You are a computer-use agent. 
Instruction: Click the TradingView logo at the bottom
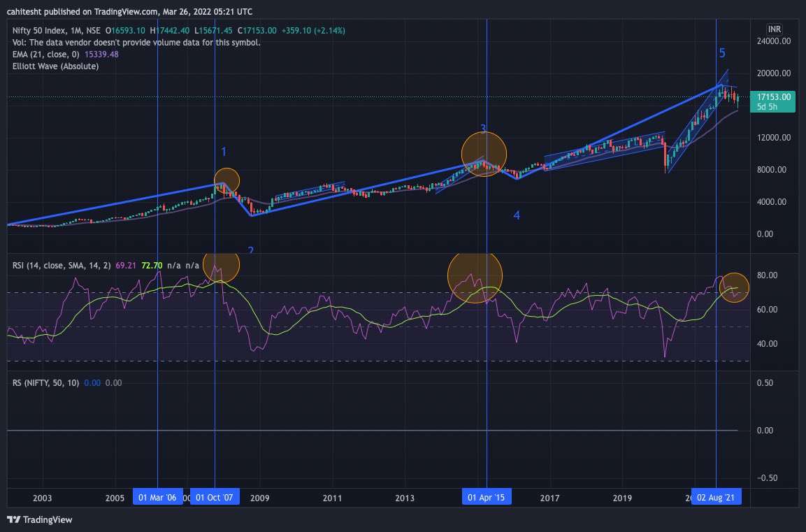click(x=40, y=519)
